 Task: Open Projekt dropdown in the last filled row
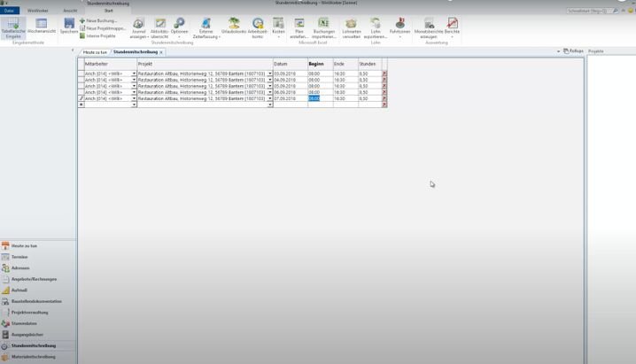pos(270,98)
